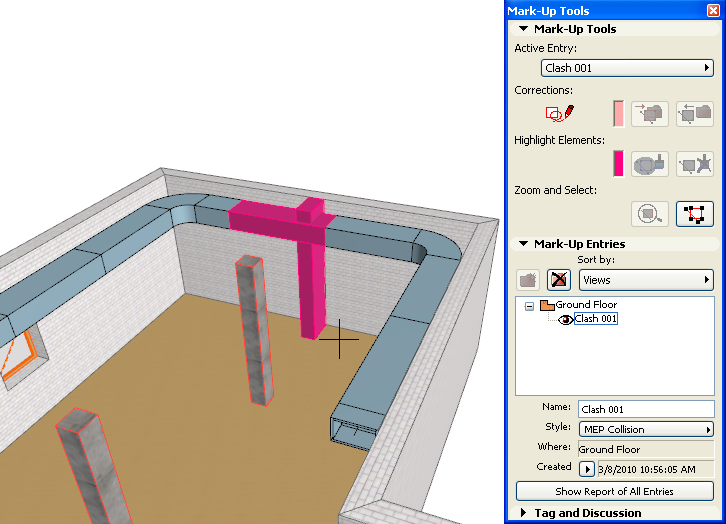Click the Create Correction pencil icon
This screenshot has height=524, width=726.
pyautogui.click(x=560, y=113)
